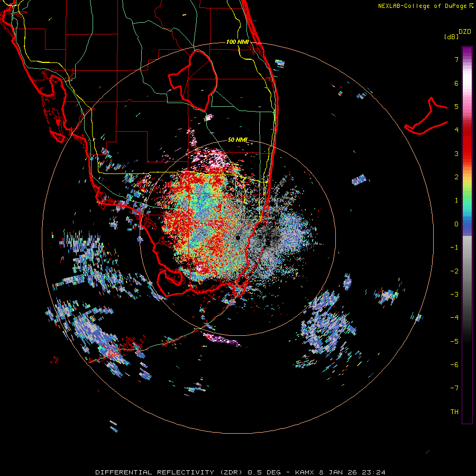Click the -6 value on color scale
The image size is (476, 476).
point(454,365)
